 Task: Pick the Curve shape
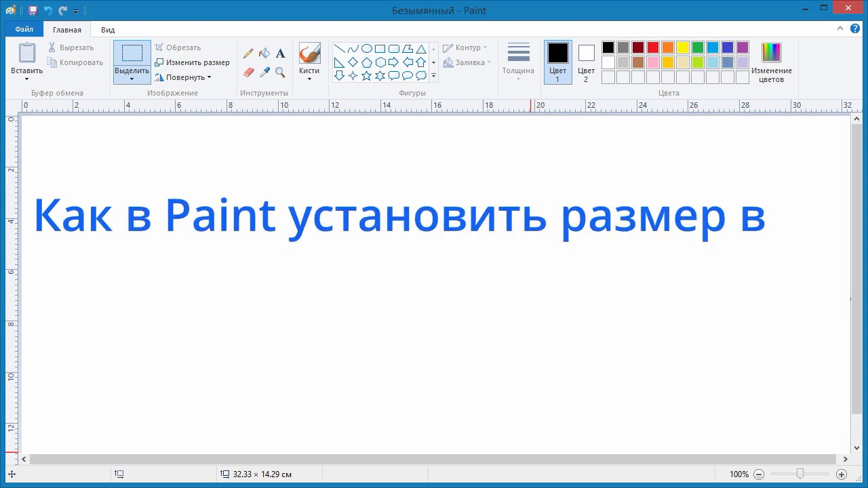pyautogui.click(x=353, y=49)
